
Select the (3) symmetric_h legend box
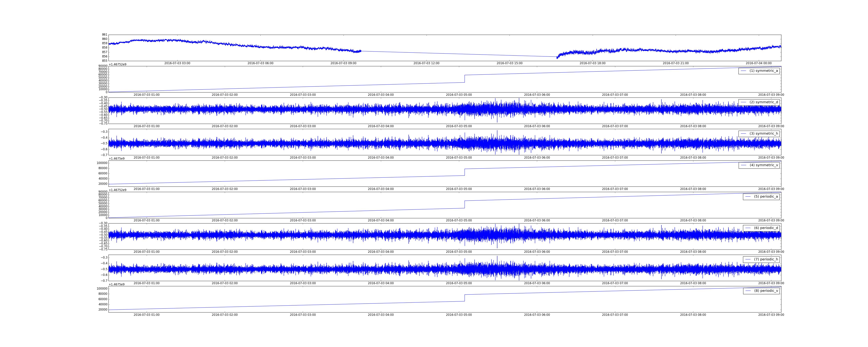[x=759, y=134]
